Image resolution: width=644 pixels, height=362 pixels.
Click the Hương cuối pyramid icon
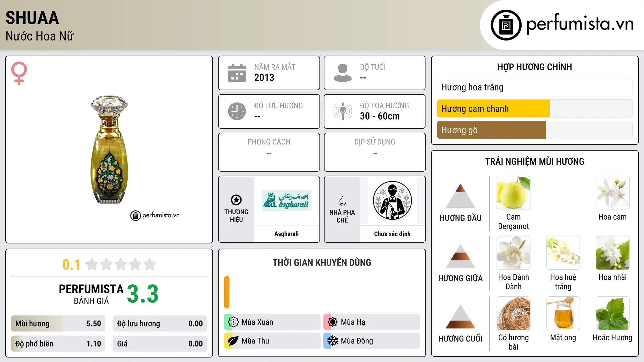click(460, 316)
